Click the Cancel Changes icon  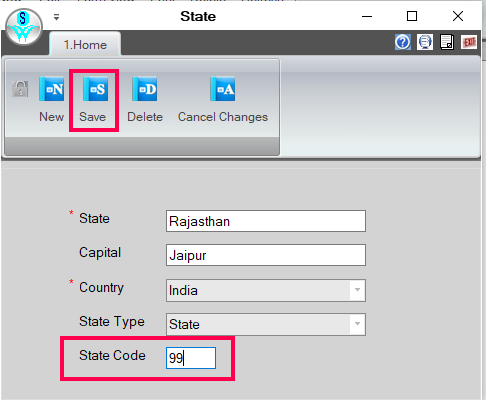tap(223, 89)
